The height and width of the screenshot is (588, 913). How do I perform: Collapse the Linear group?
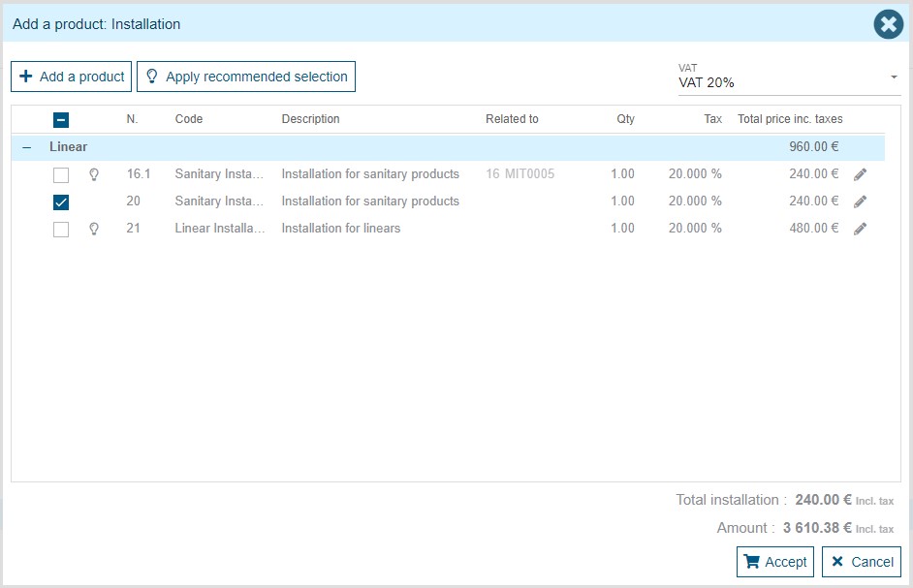point(26,147)
